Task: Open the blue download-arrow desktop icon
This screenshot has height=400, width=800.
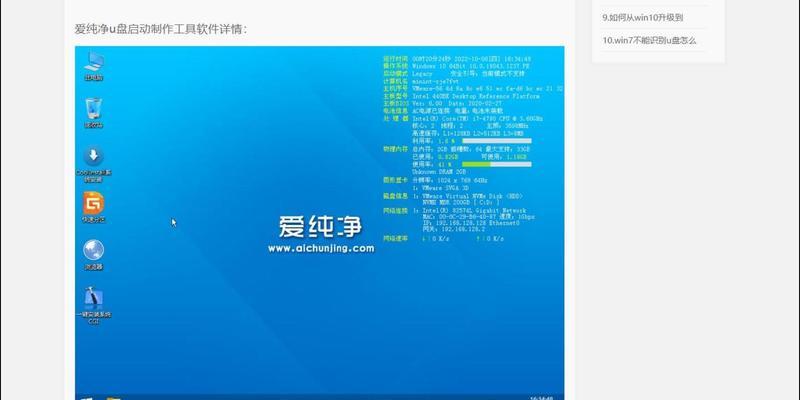Action: coord(94,163)
